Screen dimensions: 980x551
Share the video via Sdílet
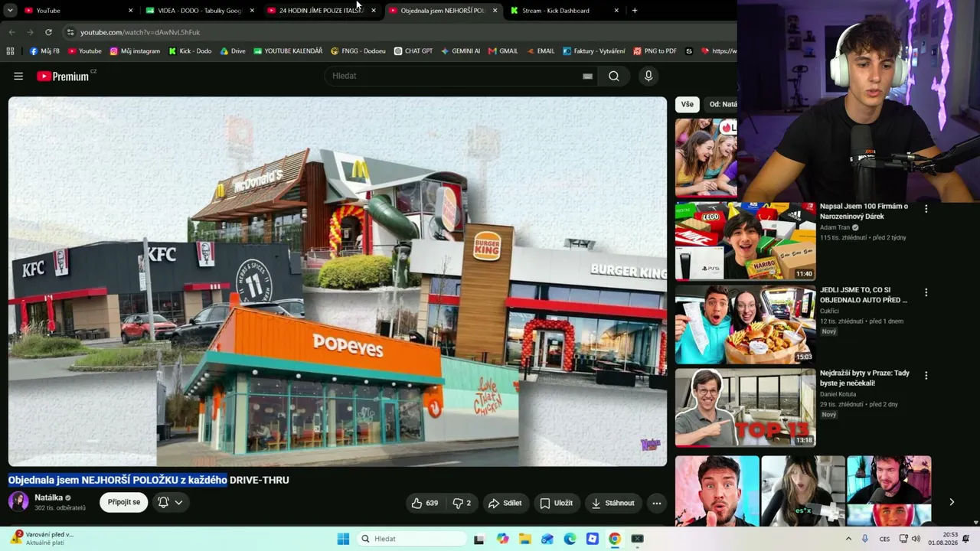click(505, 503)
